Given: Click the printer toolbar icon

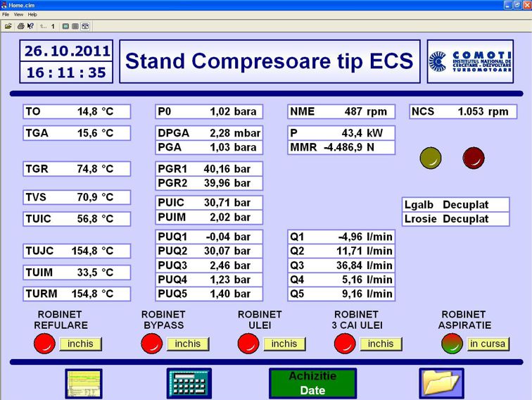Looking at the screenshot, I should 20,26.
